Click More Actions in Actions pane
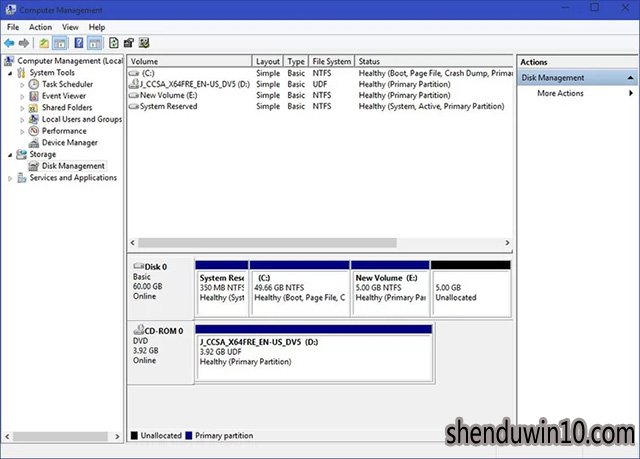Image resolution: width=640 pixels, height=459 pixels. pyautogui.click(x=560, y=93)
